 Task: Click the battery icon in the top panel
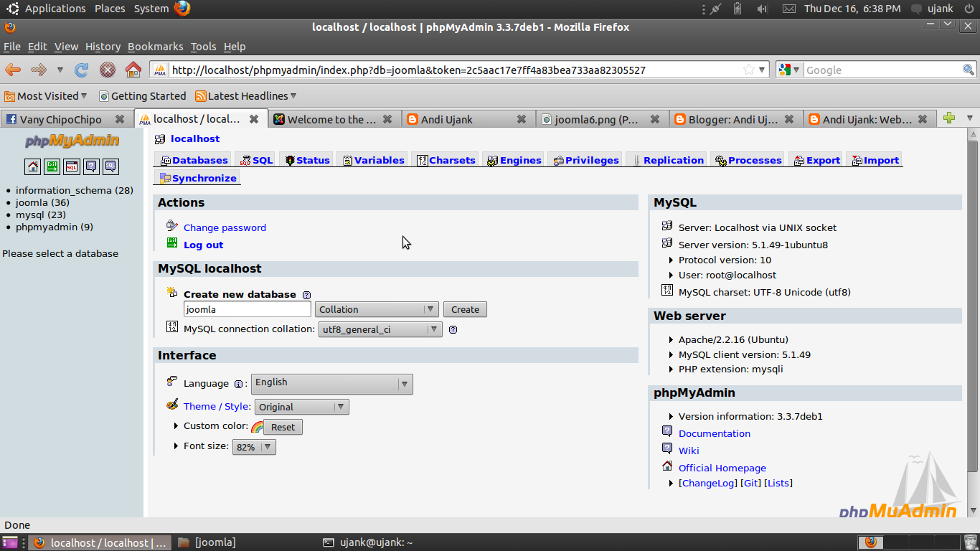(738, 9)
